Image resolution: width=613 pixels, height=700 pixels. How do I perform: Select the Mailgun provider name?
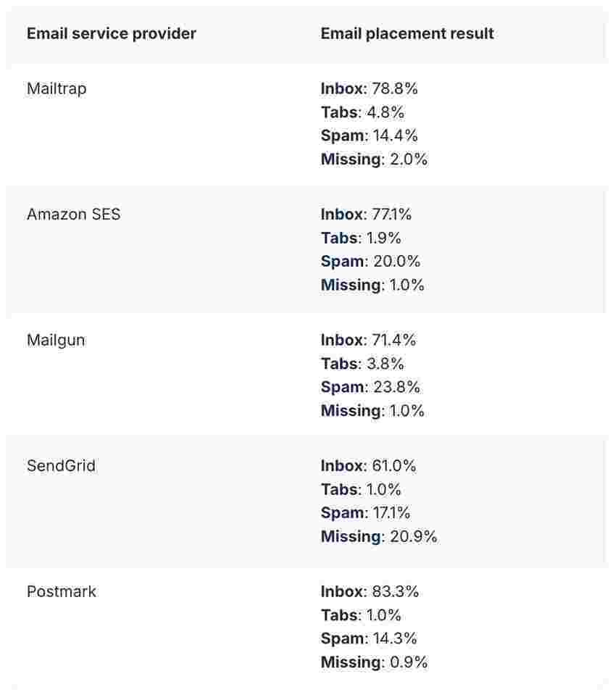pyautogui.click(x=56, y=340)
